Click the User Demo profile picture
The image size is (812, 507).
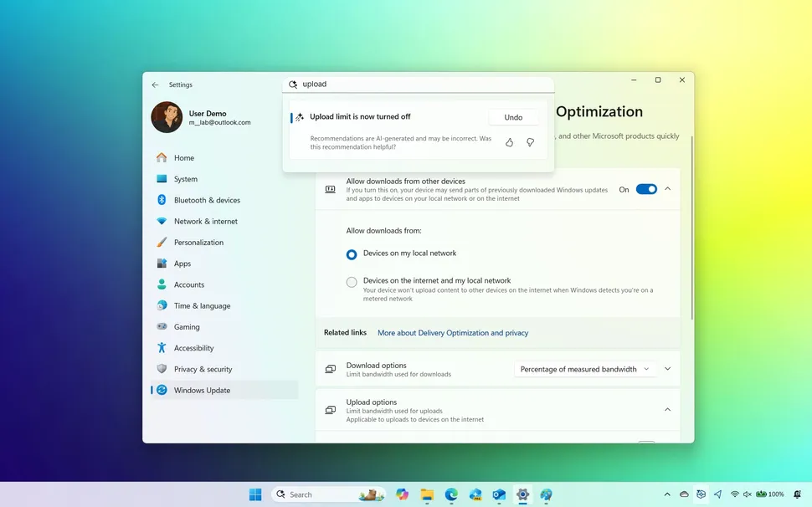167,118
